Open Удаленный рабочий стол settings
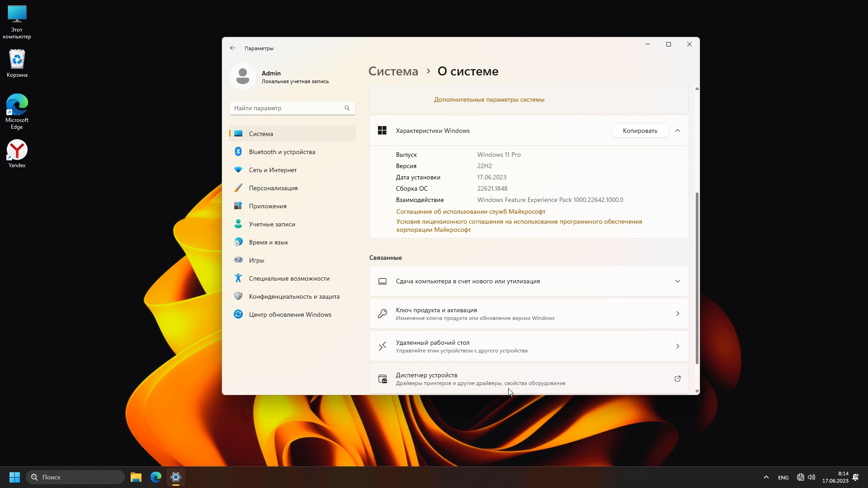The height and width of the screenshot is (488, 868). 528,346
